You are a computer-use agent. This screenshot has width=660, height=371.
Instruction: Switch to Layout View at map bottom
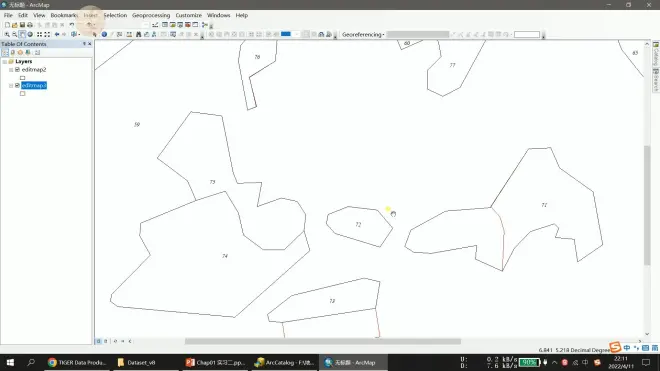pos(106,341)
